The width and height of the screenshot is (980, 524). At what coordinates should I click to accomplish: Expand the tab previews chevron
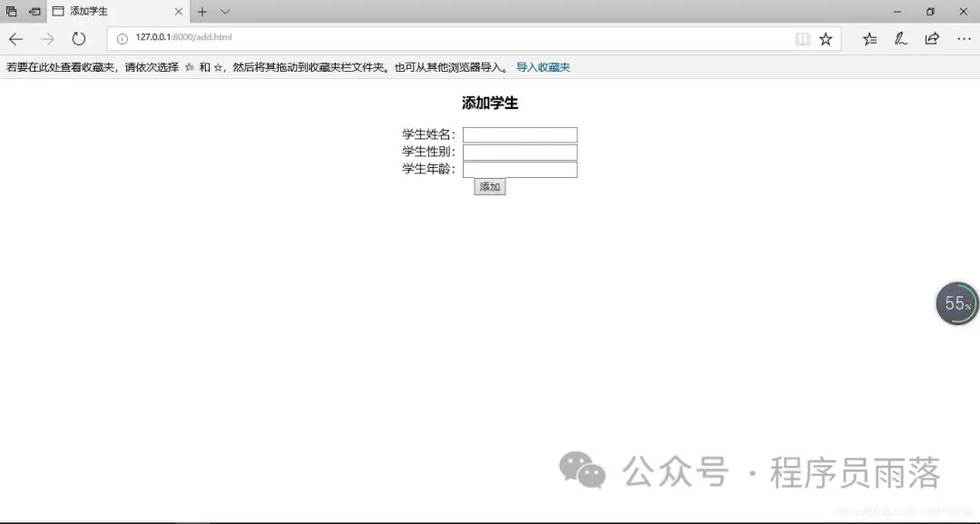coord(225,11)
